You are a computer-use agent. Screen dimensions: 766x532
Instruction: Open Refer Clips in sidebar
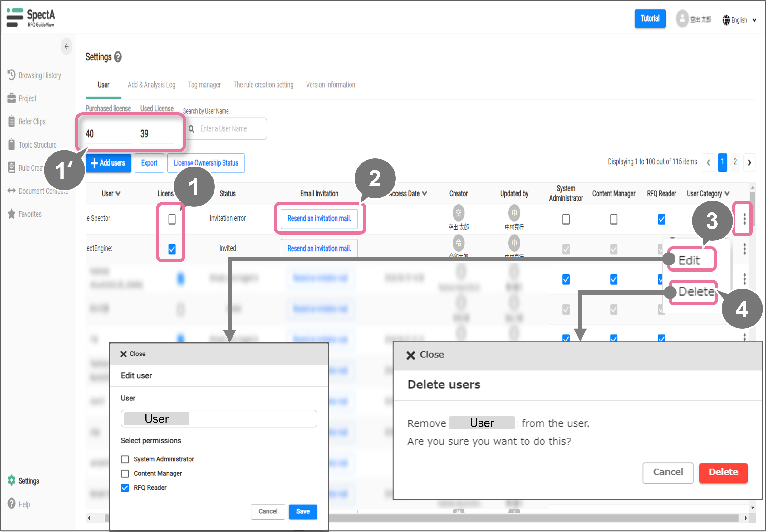32,122
